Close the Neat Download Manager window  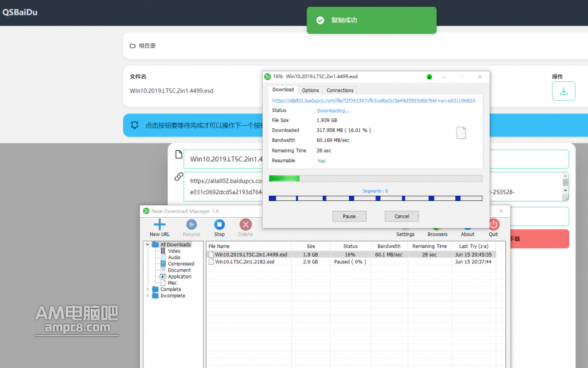[501, 211]
